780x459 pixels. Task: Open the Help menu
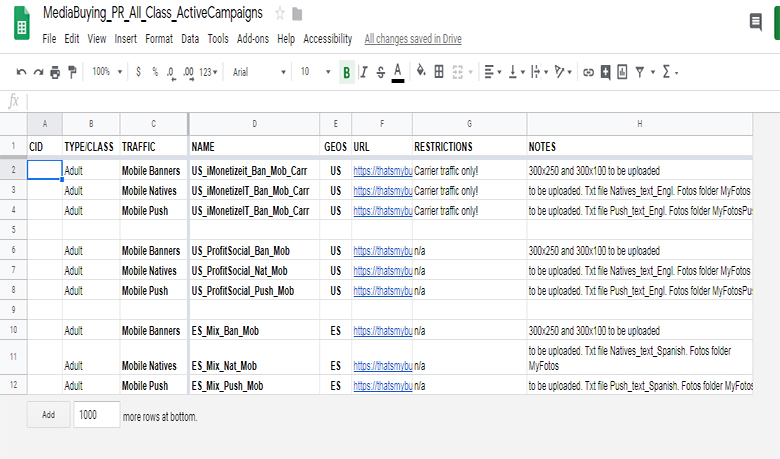click(x=286, y=39)
